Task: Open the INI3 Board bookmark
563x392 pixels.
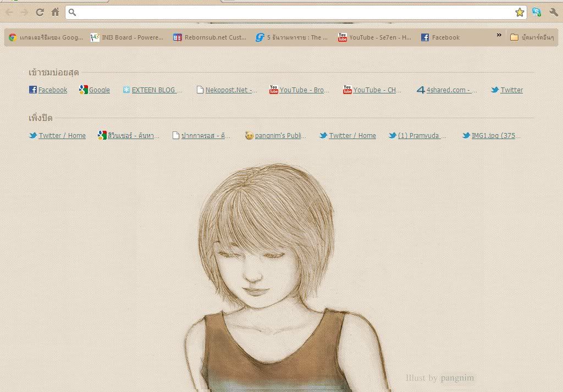Action: click(x=128, y=37)
